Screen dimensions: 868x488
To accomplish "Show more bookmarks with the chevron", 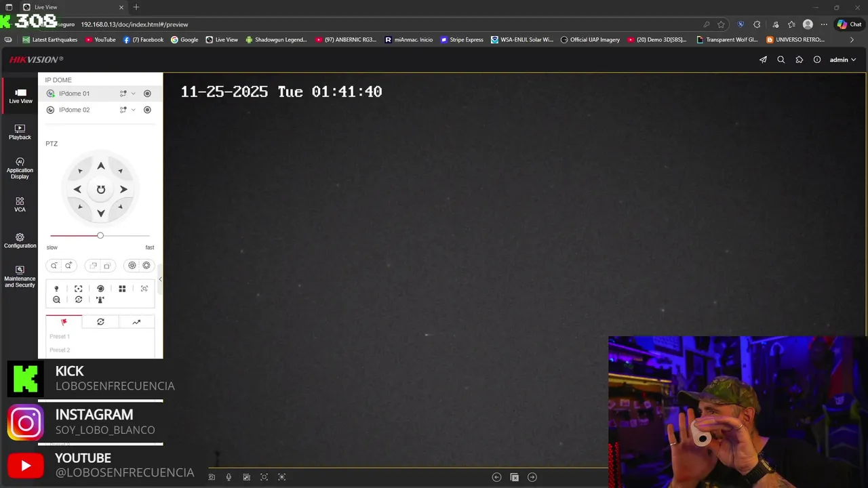I will [x=852, y=40].
